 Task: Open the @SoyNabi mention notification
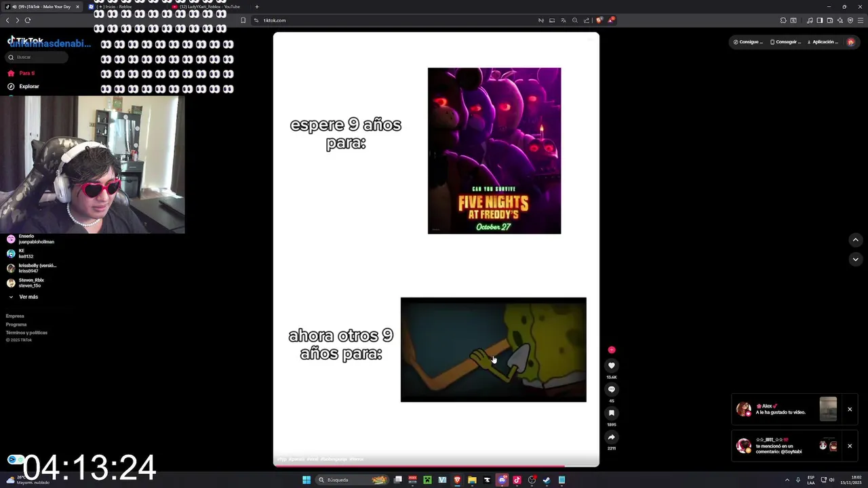(x=795, y=446)
